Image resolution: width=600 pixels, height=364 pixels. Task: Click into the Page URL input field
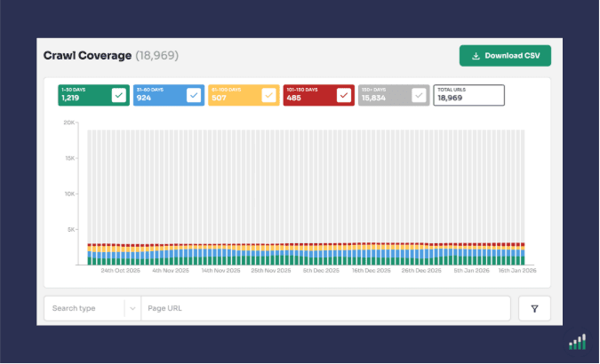point(325,308)
